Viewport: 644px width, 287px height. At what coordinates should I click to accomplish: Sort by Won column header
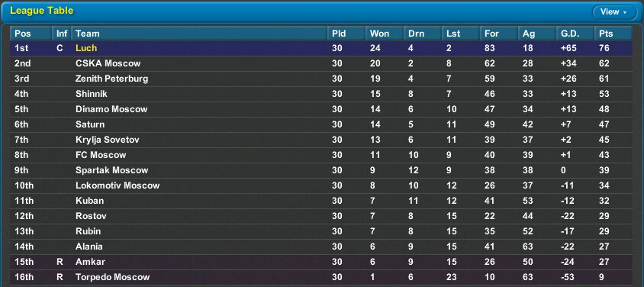tap(385, 34)
